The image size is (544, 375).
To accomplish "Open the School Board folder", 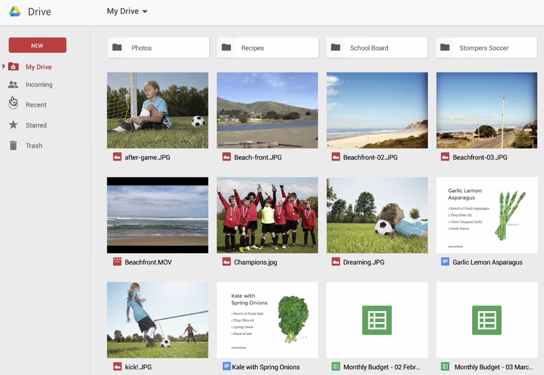I will click(x=377, y=48).
